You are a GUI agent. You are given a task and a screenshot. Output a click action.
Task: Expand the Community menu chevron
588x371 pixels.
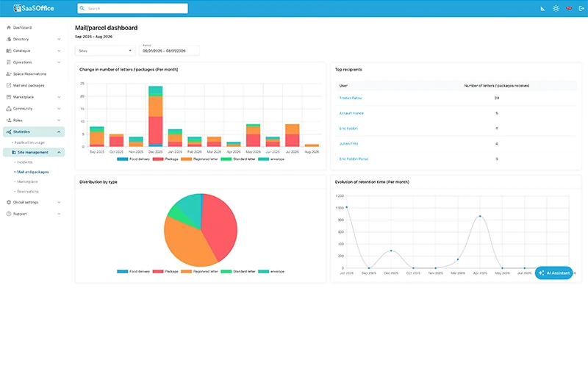(x=59, y=109)
